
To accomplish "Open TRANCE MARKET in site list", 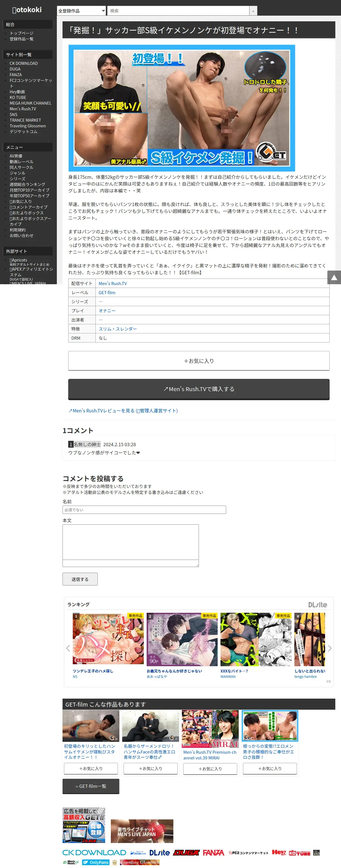I will point(25,120).
